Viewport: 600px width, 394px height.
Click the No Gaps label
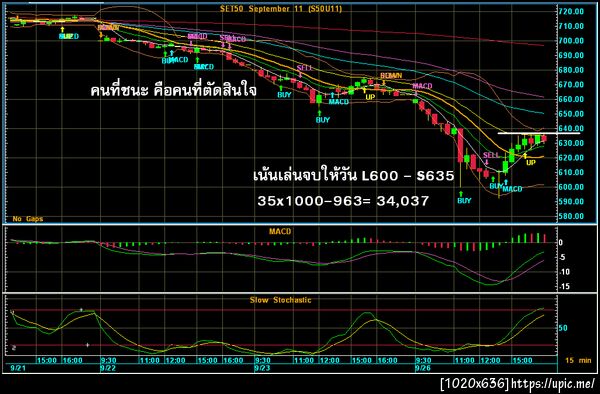[28, 219]
